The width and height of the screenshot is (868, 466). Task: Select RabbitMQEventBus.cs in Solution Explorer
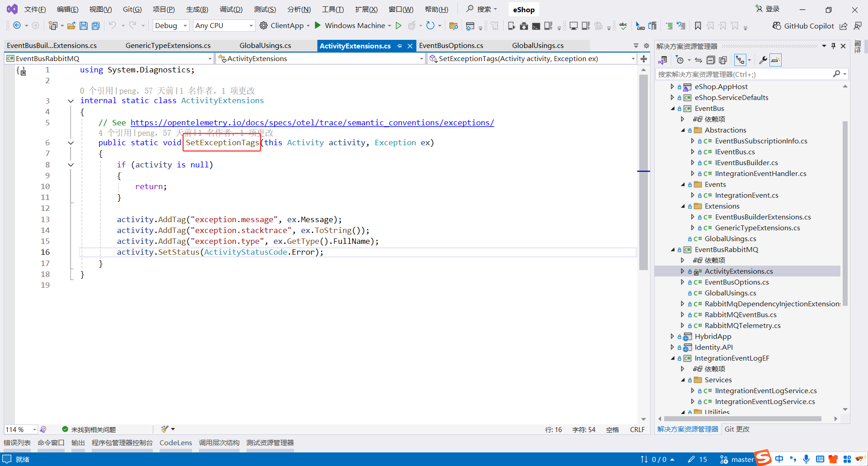tap(741, 315)
